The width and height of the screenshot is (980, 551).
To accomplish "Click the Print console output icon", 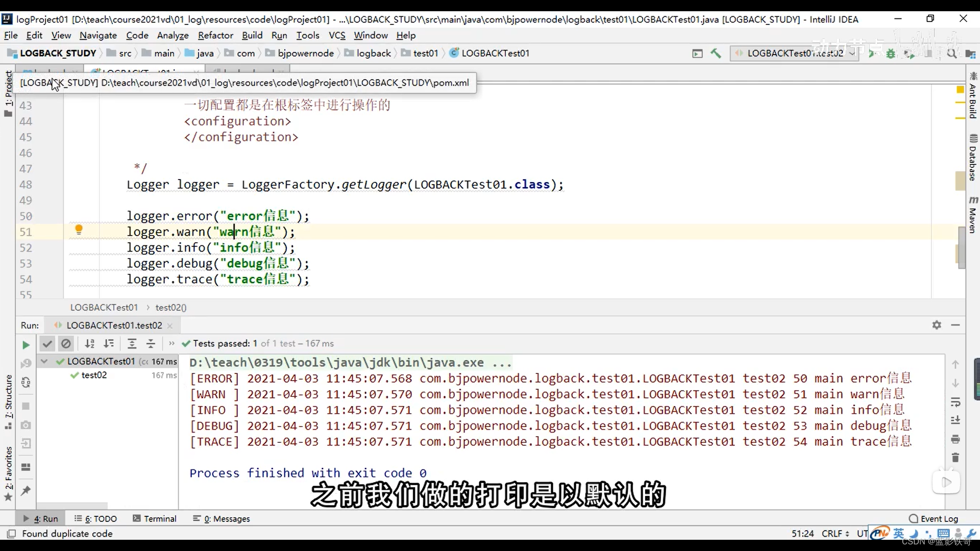I will pyautogui.click(x=955, y=439).
